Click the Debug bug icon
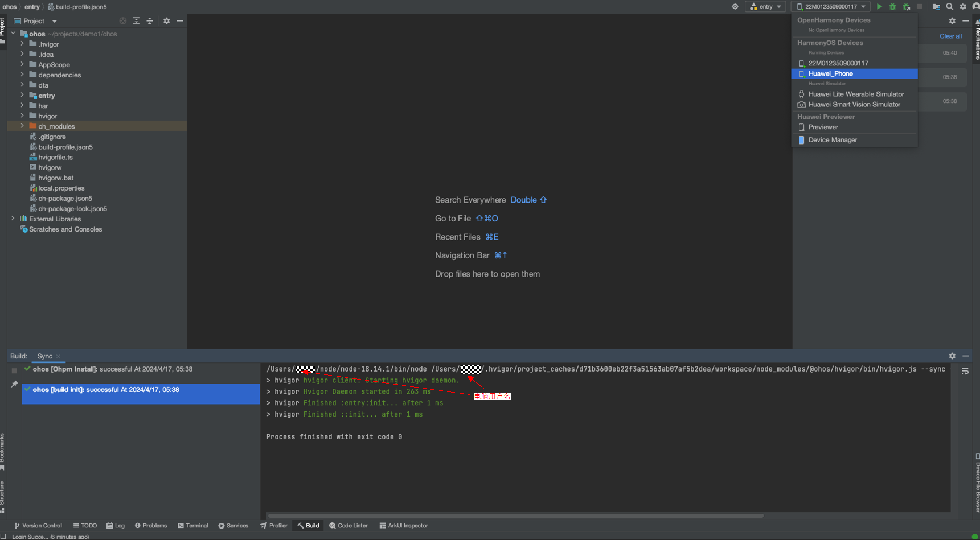980x540 pixels. (892, 7)
